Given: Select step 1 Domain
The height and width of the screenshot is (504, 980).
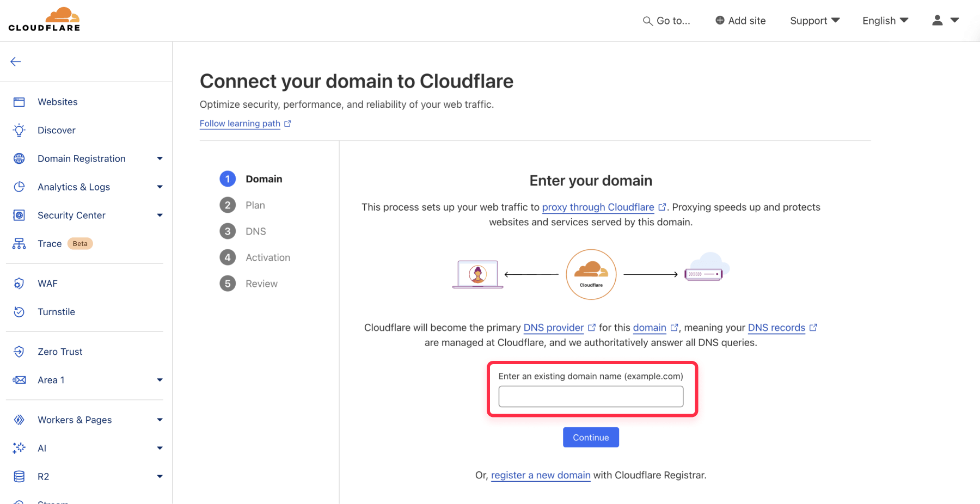Looking at the screenshot, I should 251,179.
